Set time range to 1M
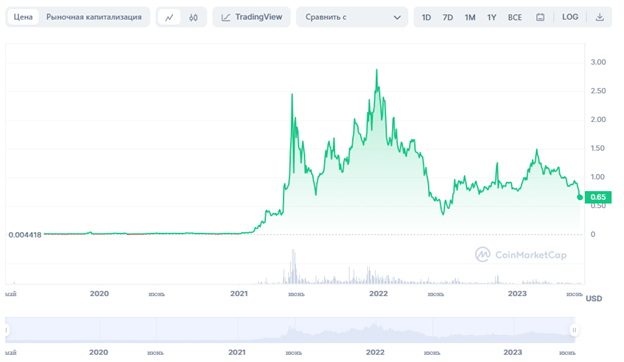Viewport: 624px width, 362px height. (470, 17)
